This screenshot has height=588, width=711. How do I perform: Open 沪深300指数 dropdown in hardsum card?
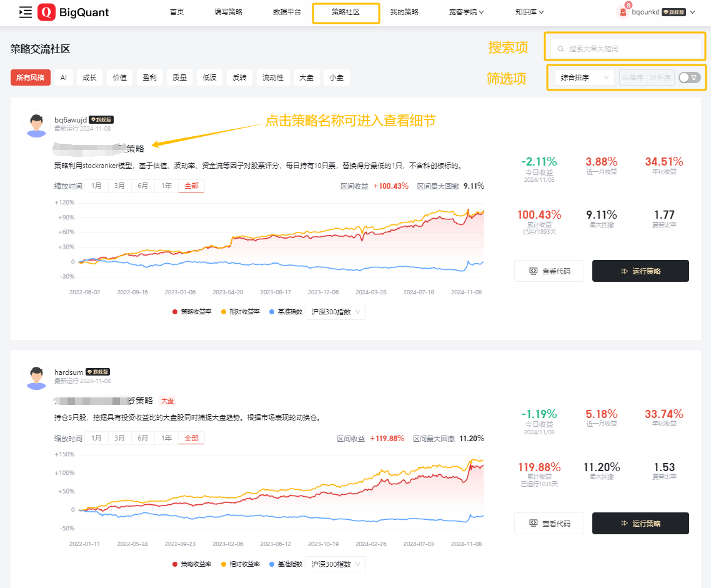pyautogui.click(x=336, y=564)
